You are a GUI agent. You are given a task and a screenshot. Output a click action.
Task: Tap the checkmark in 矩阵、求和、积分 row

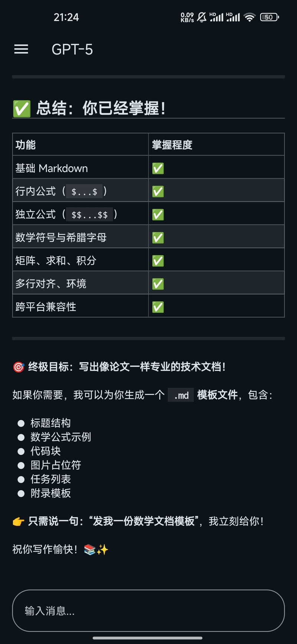point(158,261)
